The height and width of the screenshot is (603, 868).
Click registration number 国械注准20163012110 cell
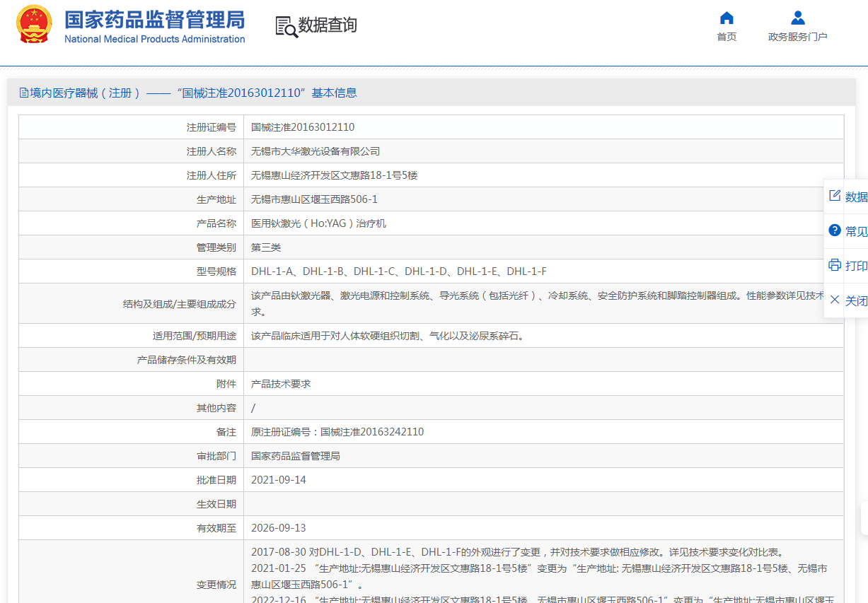pyautogui.click(x=303, y=127)
